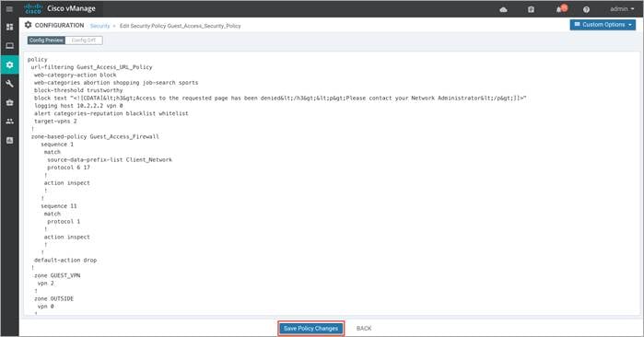Click the 'zone OUTSIDE' line
Viewport: 644px width, 337px height.
[x=53, y=298]
